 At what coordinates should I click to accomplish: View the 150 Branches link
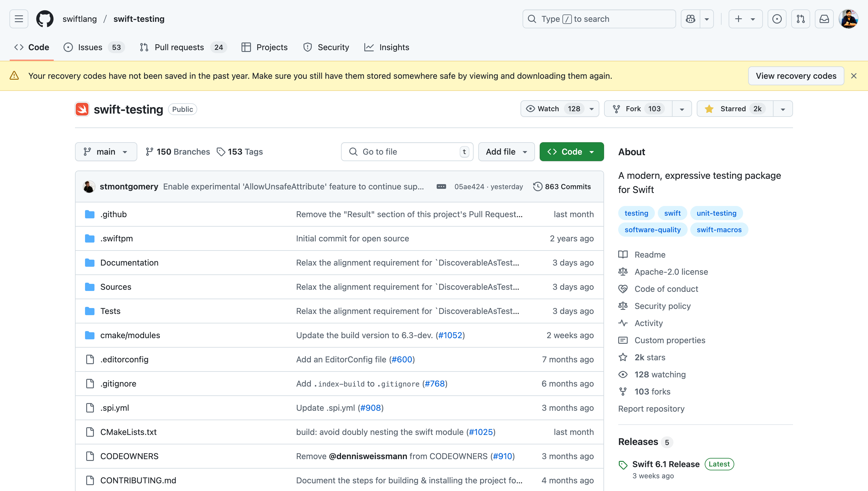(177, 152)
